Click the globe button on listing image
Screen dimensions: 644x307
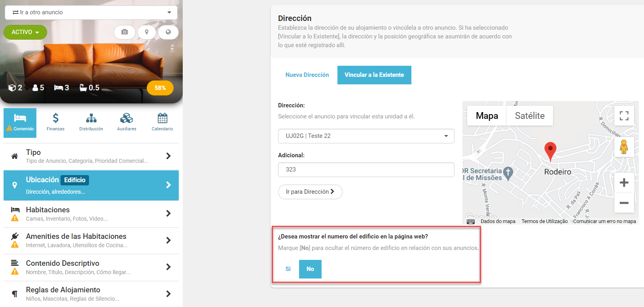[168, 32]
